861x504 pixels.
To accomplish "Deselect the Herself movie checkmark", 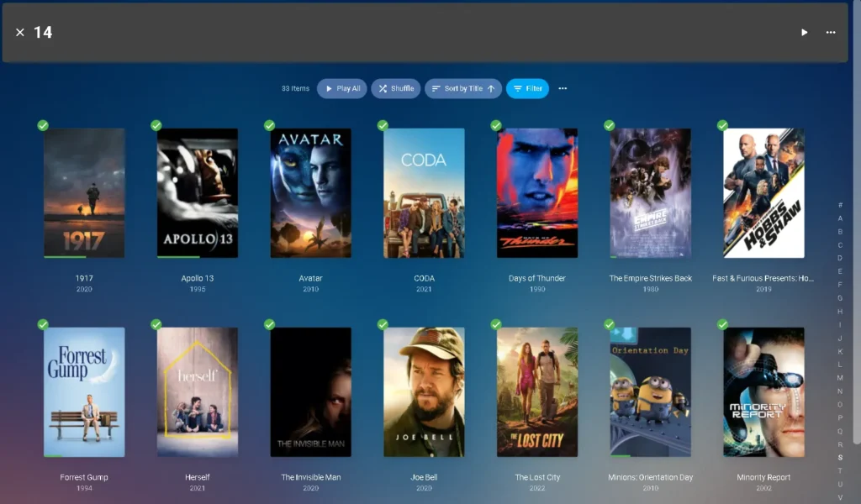I will [x=156, y=325].
